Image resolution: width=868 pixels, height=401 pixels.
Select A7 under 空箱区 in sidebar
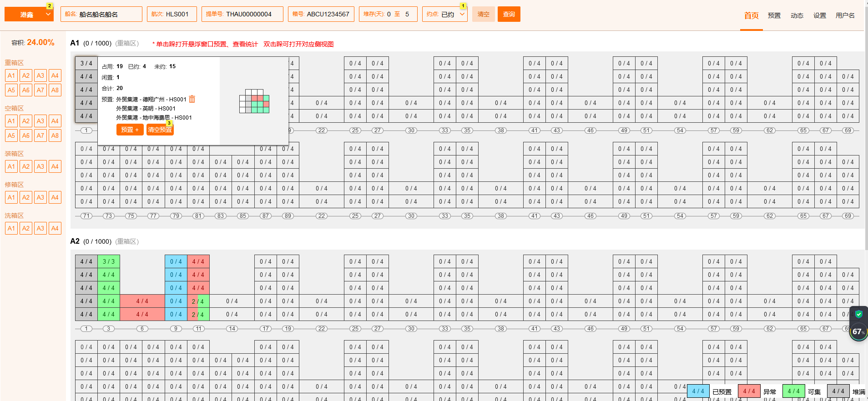tap(40, 135)
